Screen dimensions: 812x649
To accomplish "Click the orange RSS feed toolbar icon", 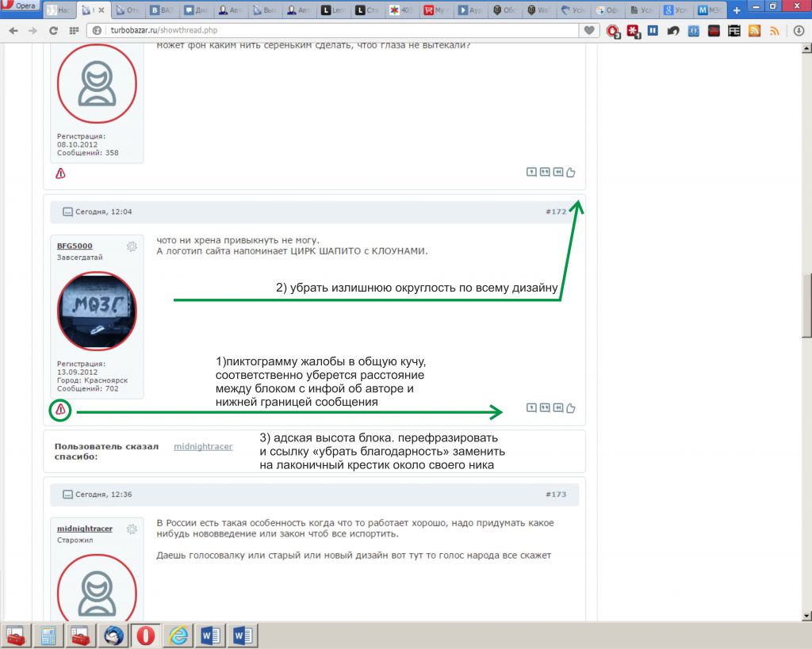I will 754,30.
